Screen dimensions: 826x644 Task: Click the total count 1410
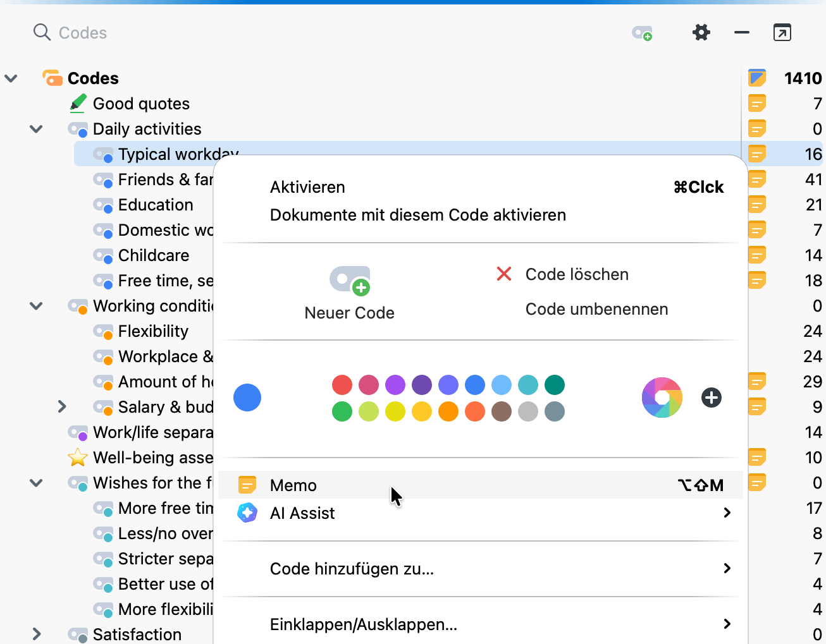(803, 78)
